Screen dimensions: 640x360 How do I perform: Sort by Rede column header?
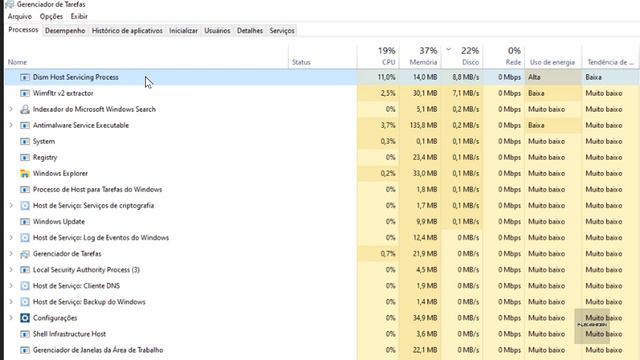point(504,56)
